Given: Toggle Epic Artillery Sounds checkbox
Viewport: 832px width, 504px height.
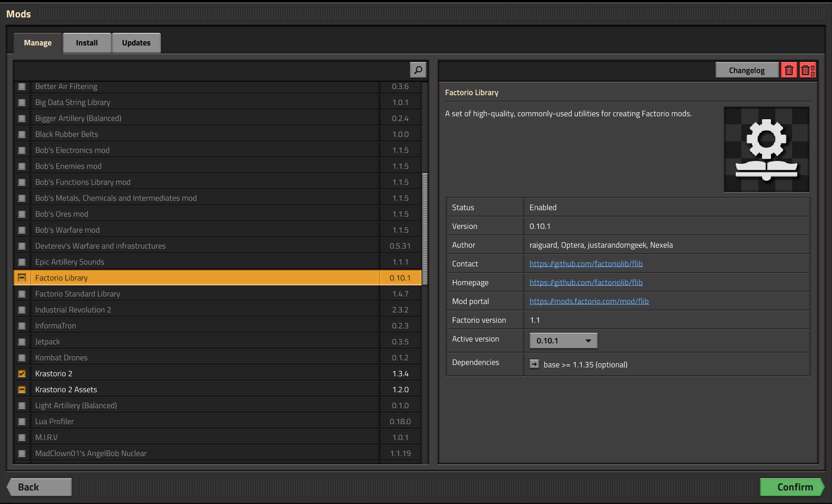Looking at the screenshot, I should pos(22,262).
